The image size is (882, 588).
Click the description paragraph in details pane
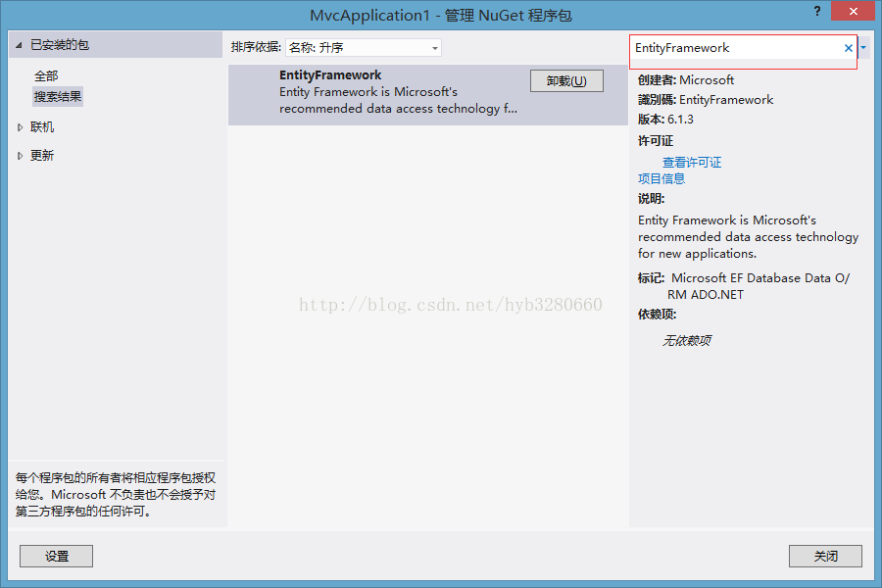(x=748, y=237)
